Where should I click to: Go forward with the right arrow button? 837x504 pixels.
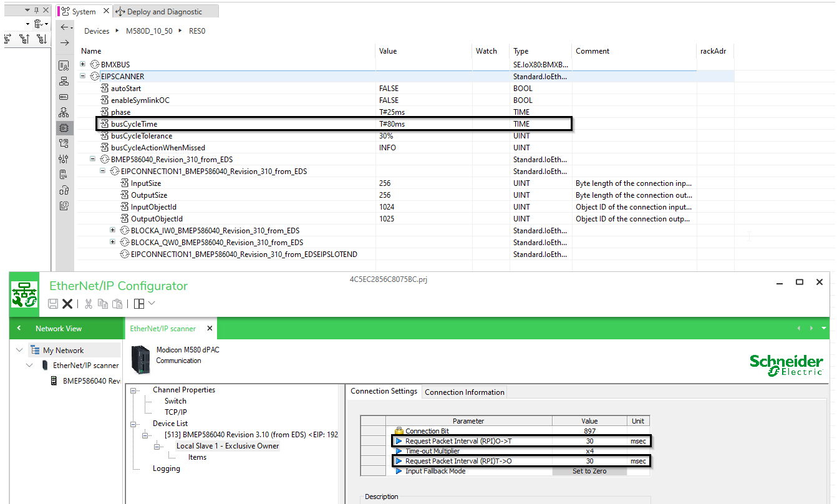[x=64, y=43]
